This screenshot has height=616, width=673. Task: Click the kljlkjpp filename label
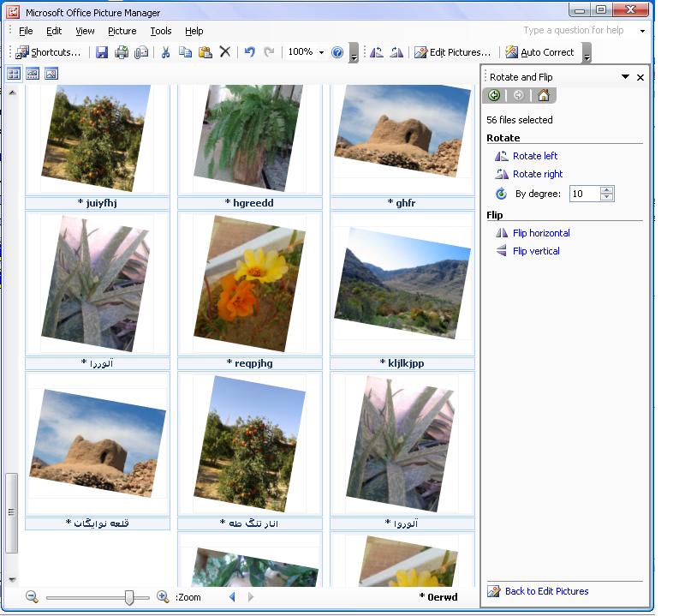pos(402,363)
